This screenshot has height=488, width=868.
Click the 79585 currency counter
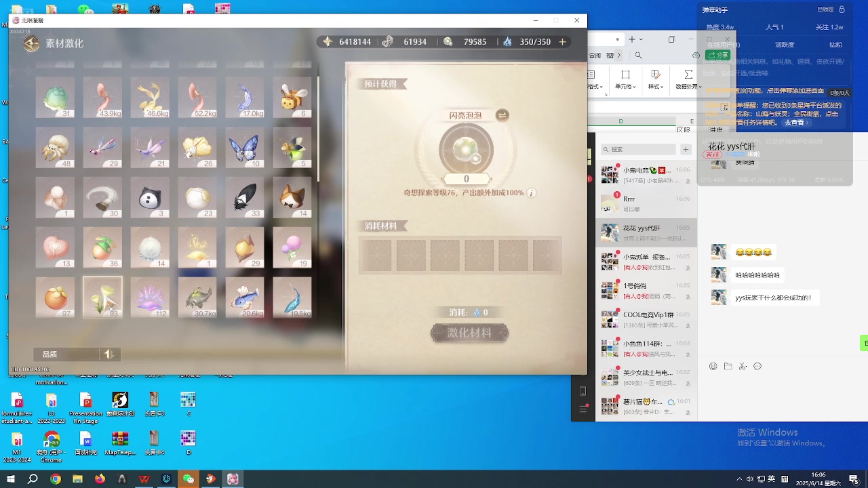(x=466, y=42)
